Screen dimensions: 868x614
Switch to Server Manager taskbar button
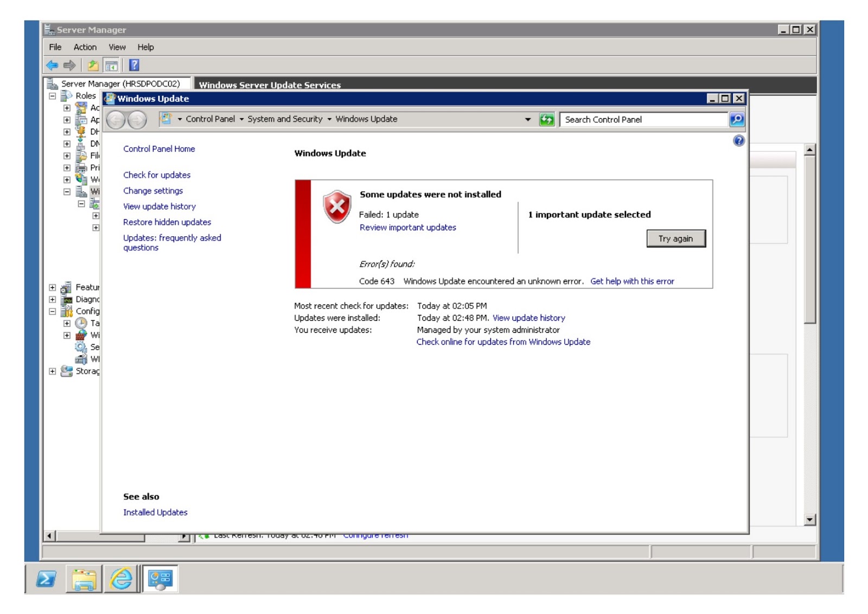(160, 579)
